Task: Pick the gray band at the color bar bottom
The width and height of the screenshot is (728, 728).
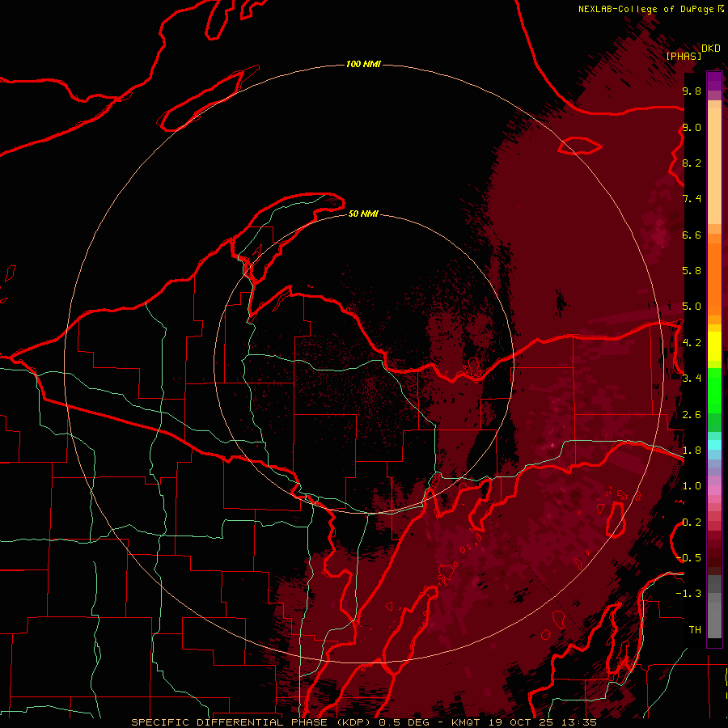Action: point(714,620)
